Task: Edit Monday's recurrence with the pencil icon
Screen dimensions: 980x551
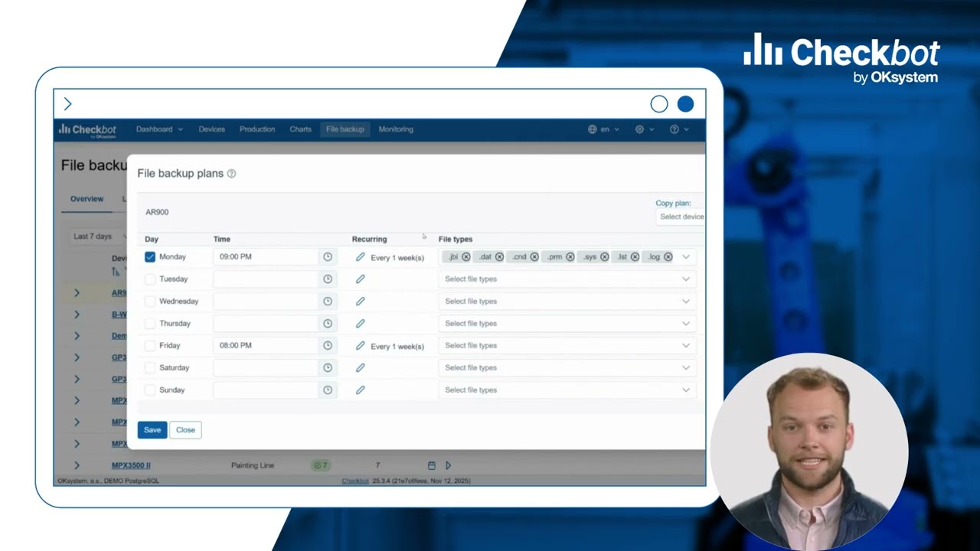Action: (360, 257)
